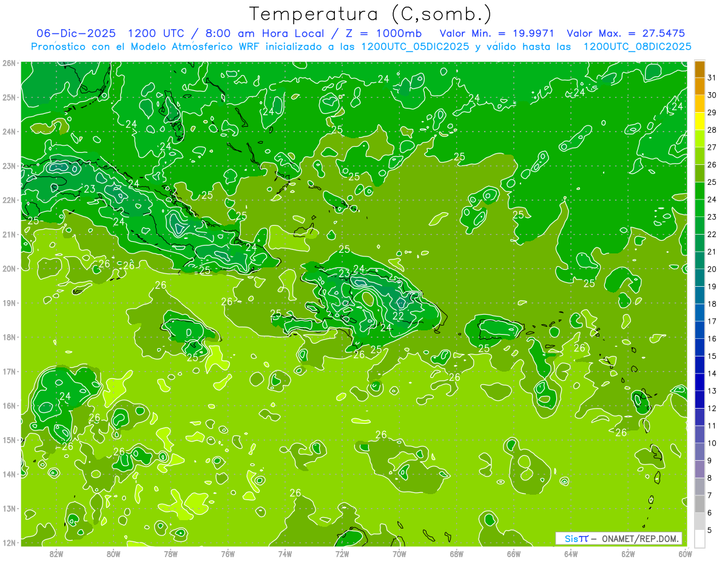The image size is (728, 562).
Task: Click the 60W longitude axis label
Action: [x=685, y=554]
